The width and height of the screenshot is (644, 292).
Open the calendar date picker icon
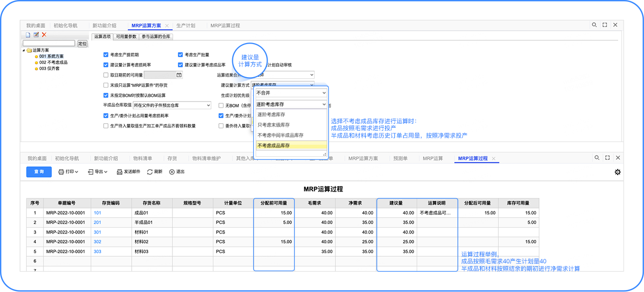(179, 75)
